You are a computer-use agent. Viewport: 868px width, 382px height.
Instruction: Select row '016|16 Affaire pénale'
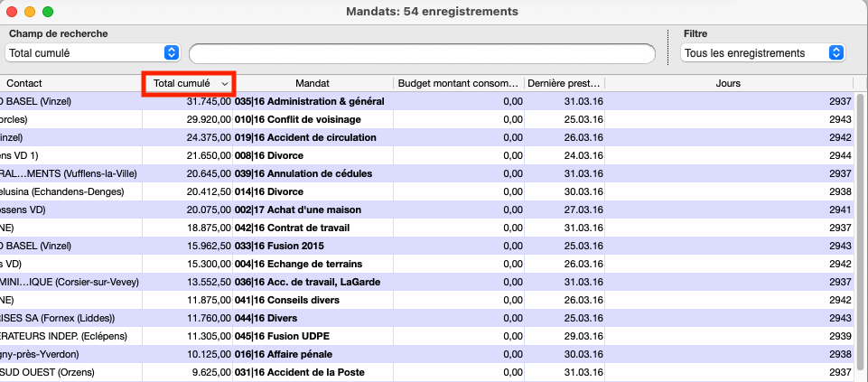click(427, 354)
